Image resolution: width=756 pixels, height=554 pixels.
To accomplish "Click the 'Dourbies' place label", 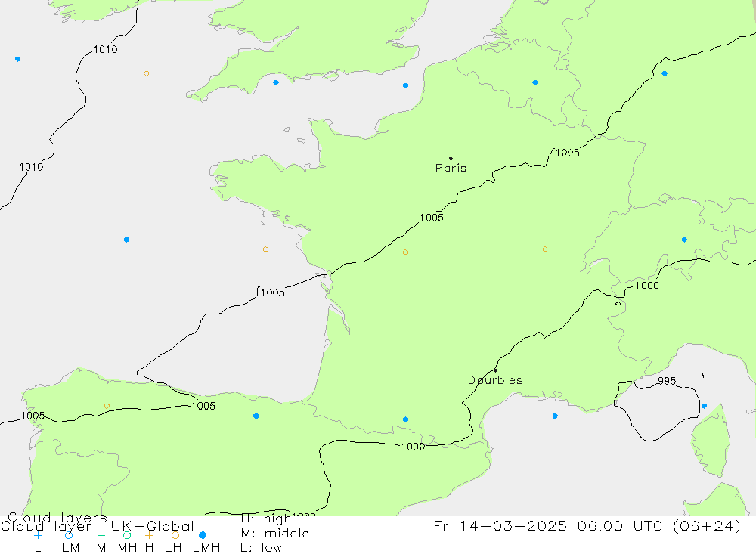I will coord(495,380).
